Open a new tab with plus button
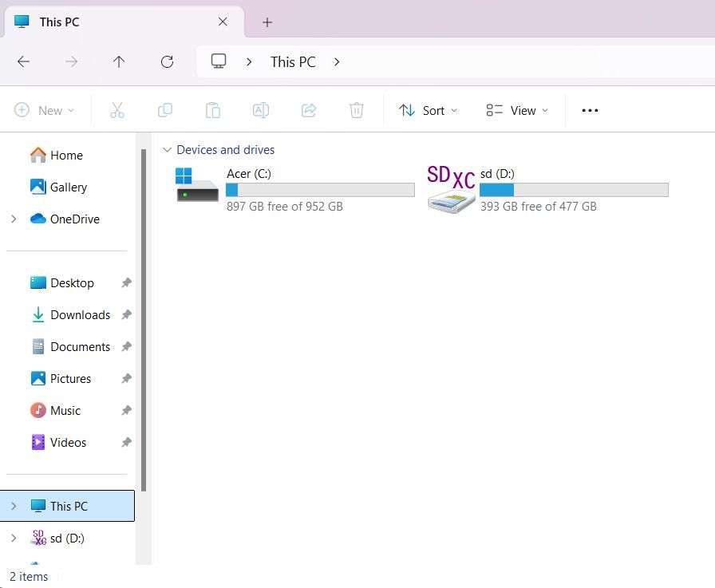 [x=267, y=22]
